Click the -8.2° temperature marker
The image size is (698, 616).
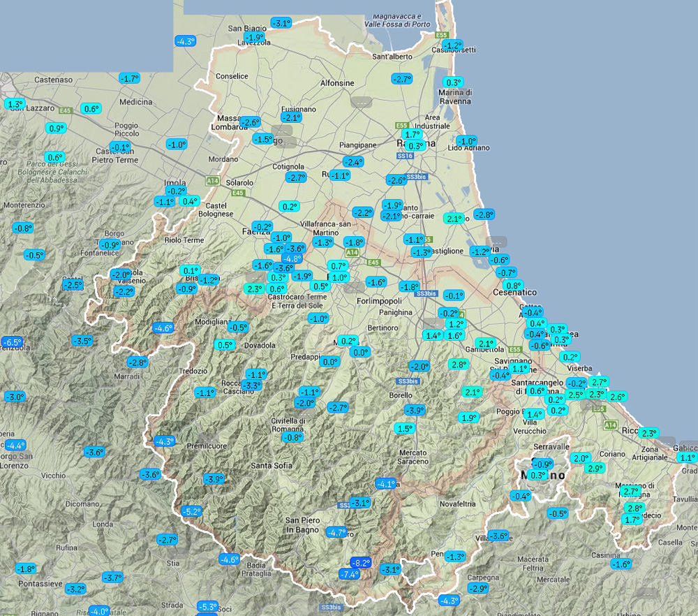click(x=360, y=563)
